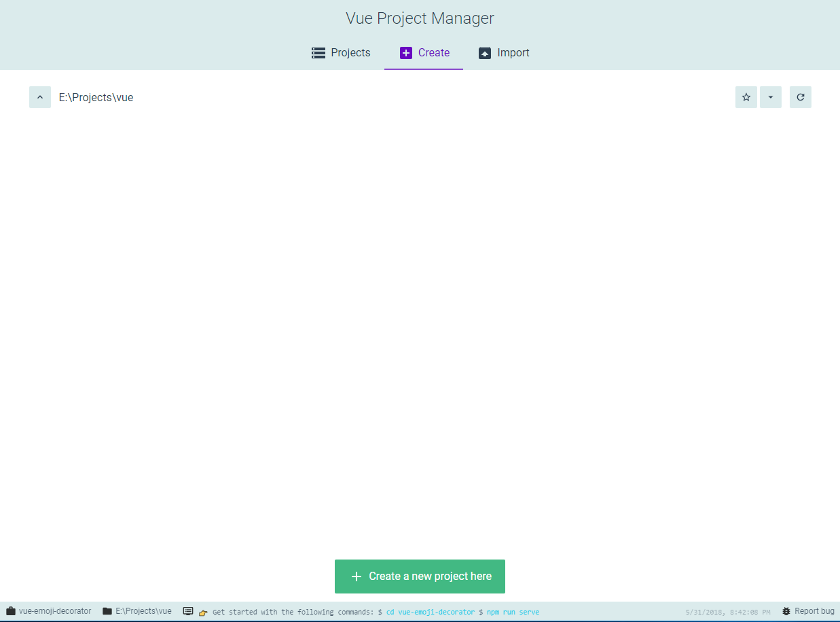
Task: Refresh the folder listing
Action: [800, 96]
